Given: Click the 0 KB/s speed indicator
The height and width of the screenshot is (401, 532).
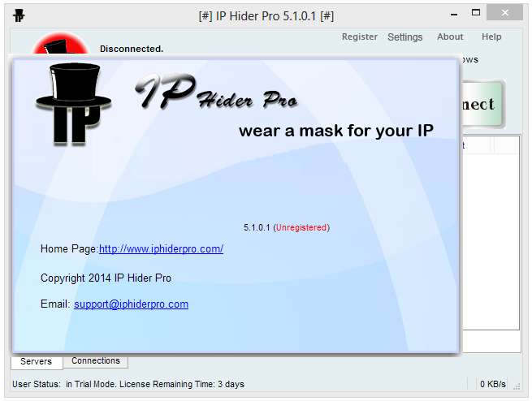Looking at the screenshot, I should [493, 384].
